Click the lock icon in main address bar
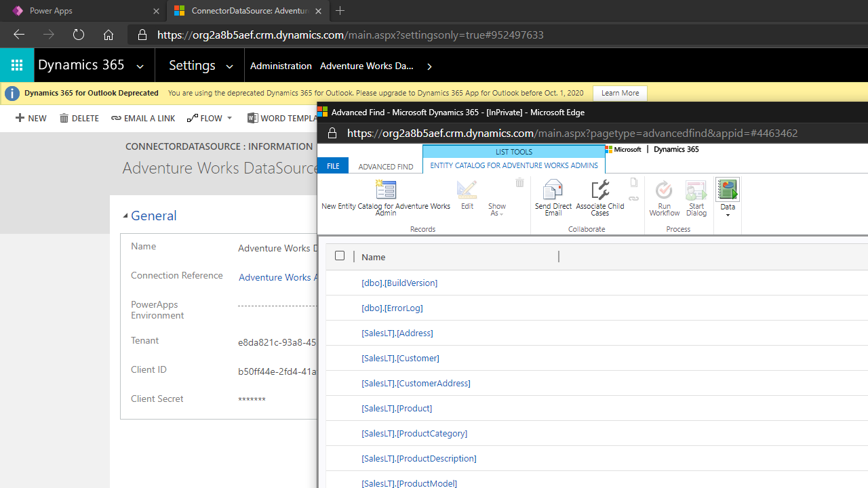The width and height of the screenshot is (868, 488). (x=142, y=35)
